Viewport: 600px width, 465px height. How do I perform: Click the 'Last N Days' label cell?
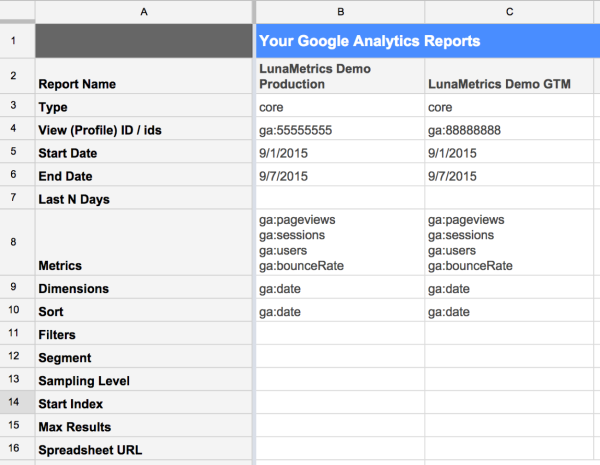click(143, 197)
